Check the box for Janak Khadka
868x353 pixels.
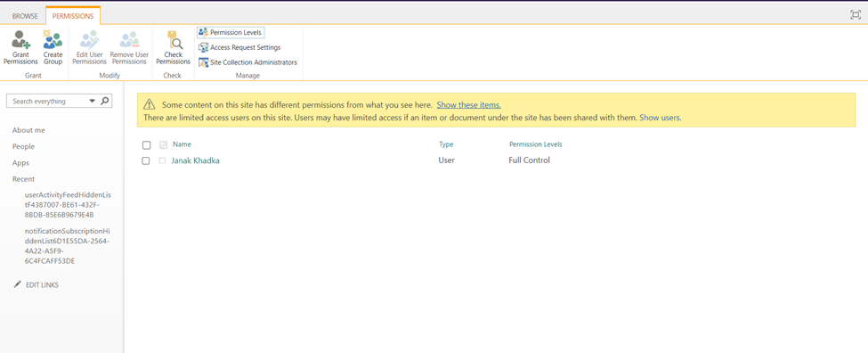point(146,160)
